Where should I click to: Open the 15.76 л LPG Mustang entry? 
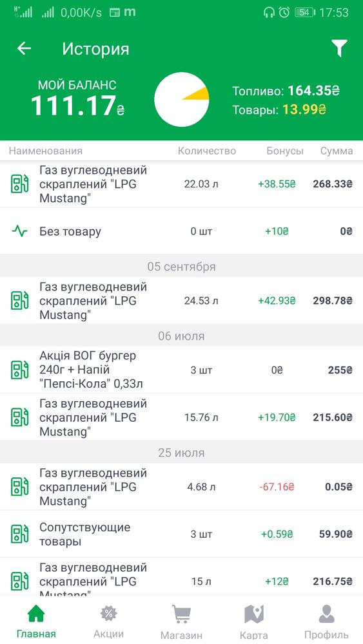[181, 417]
